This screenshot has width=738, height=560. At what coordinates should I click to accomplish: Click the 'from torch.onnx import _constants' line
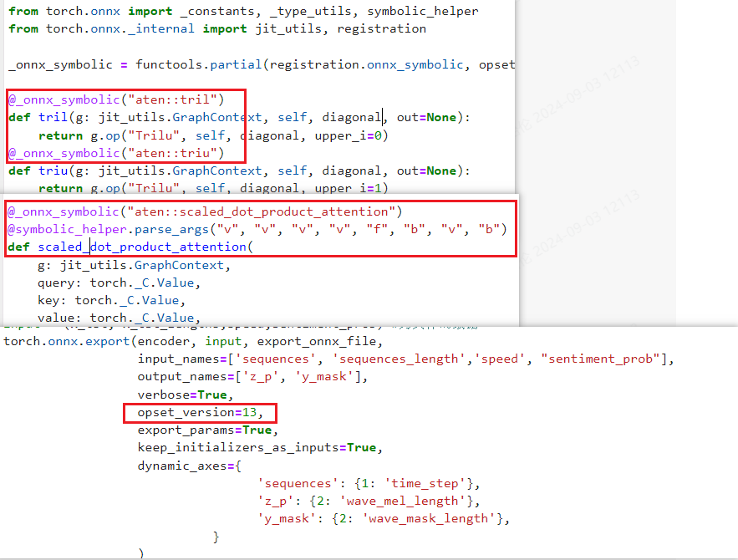coord(243,12)
